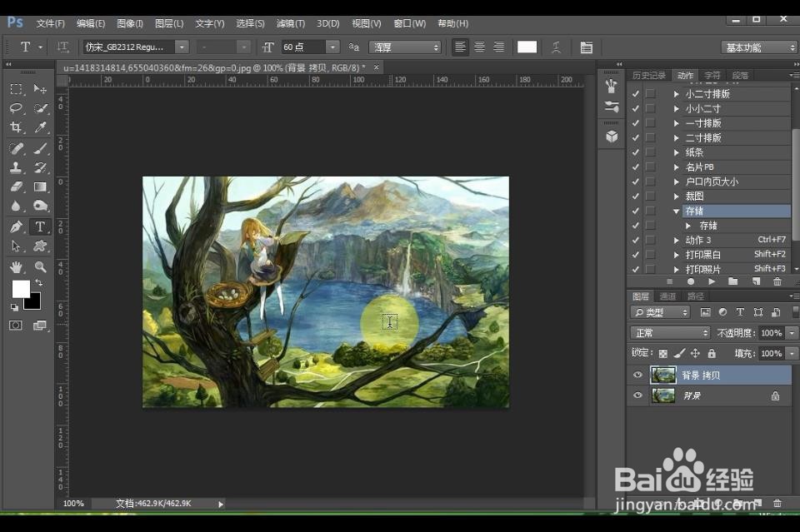The image size is (800, 532).
Task: Swap foreground and background colors
Action: pyautogui.click(x=39, y=282)
